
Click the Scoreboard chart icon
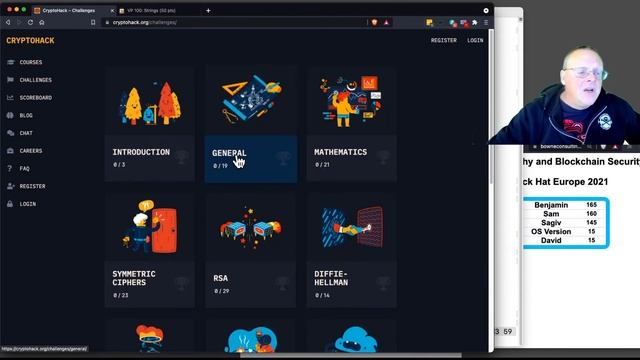point(11,98)
